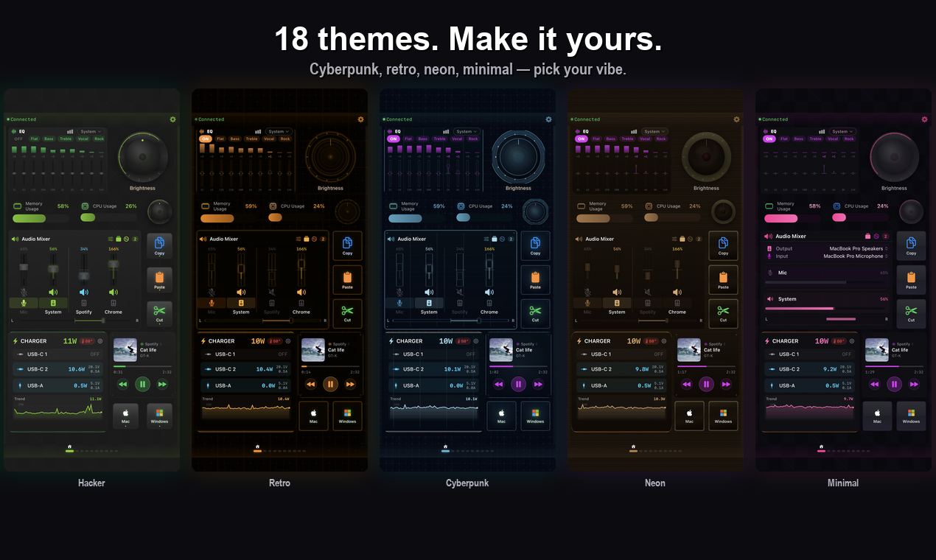Click the 80° temperature badge in Minimal charger
Image resolution: width=936 pixels, height=560 pixels.
(x=839, y=341)
